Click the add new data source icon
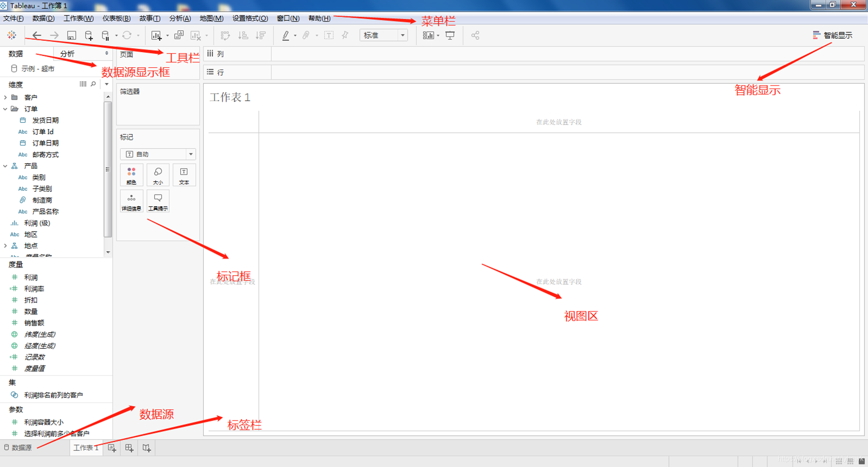Image resolution: width=868 pixels, height=467 pixels. pos(89,36)
